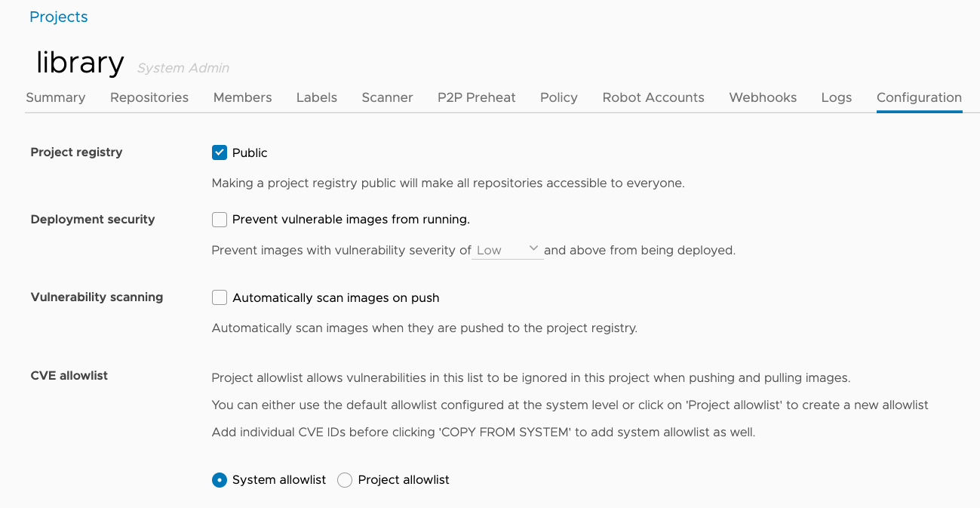This screenshot has height=508, width=980.
Task: Uncheck the Public project registry checkbox
Action: [x=219, y=152]
